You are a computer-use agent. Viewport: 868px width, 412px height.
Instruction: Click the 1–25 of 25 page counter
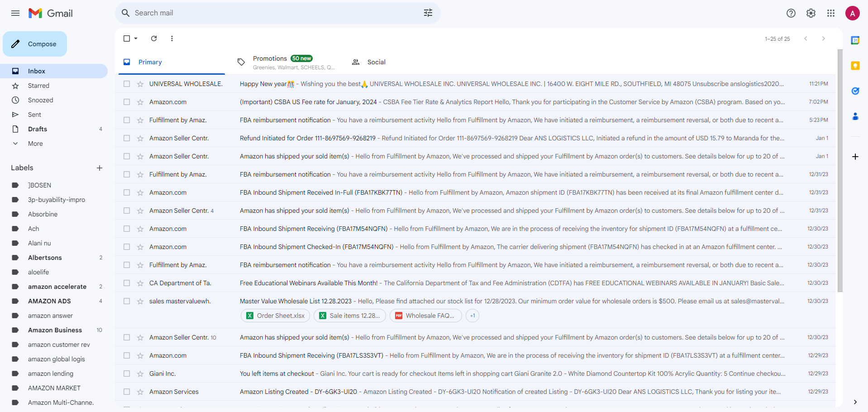click(x=777, y=39)
